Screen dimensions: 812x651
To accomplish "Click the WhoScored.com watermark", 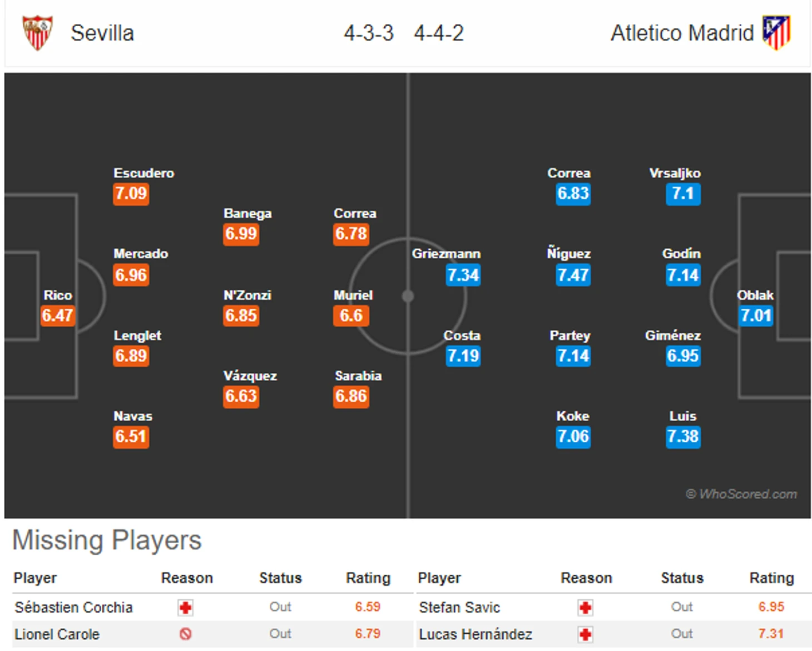I will point(741,494).
